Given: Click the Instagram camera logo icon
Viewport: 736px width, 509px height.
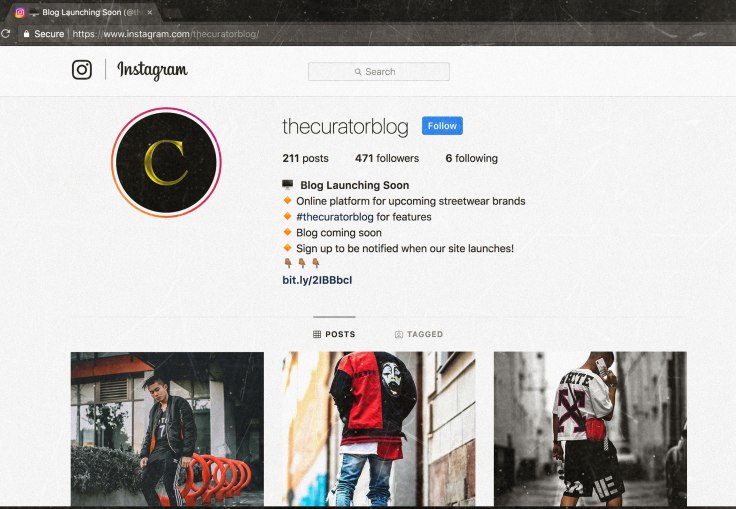Looking at the screenshot, I should point(82,70).
